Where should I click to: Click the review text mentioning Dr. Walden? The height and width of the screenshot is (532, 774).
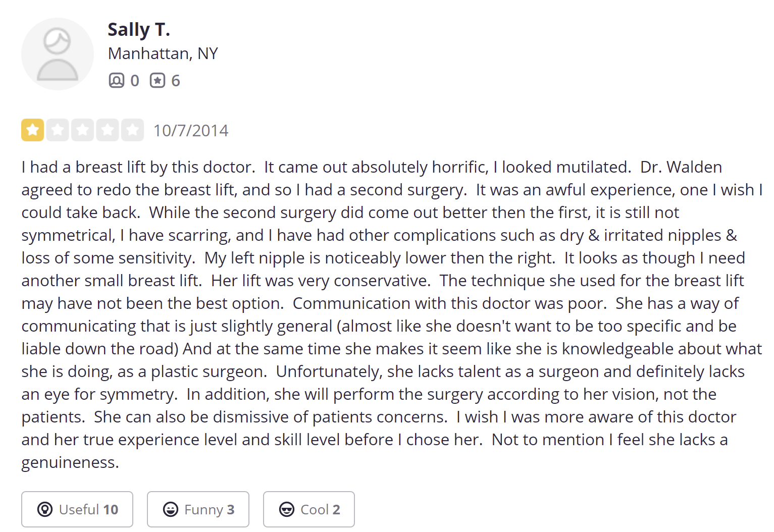[392, 314]
